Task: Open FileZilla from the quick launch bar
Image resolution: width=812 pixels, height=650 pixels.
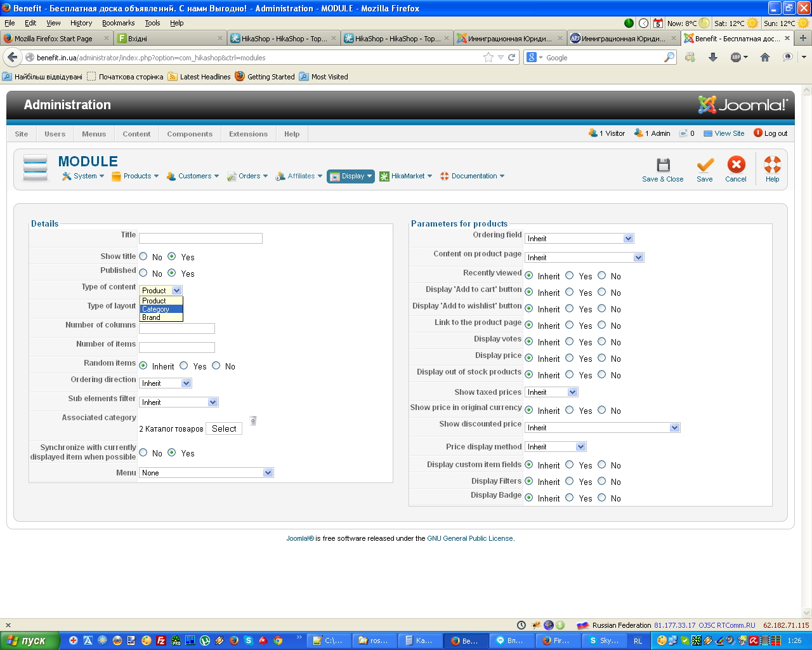Action: coord(161,640)
